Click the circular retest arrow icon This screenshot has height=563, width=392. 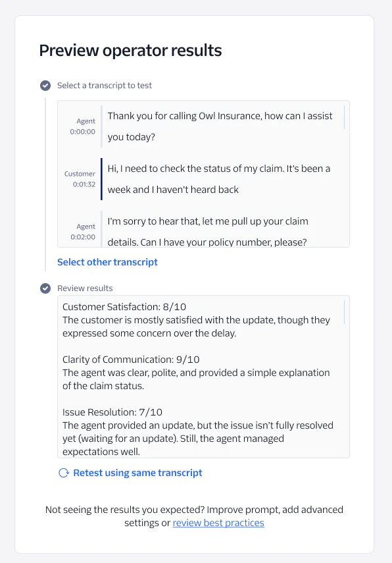62,473
